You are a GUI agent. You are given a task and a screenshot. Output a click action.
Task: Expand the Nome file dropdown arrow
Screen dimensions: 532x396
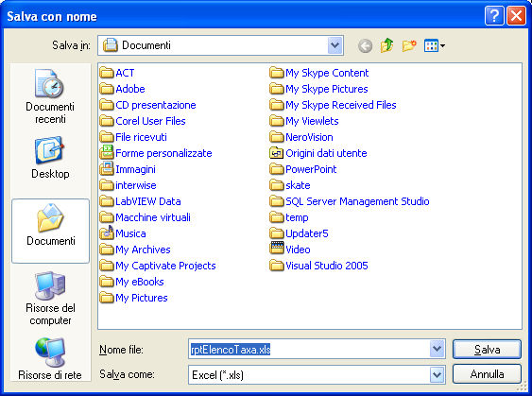click(437, 349)
